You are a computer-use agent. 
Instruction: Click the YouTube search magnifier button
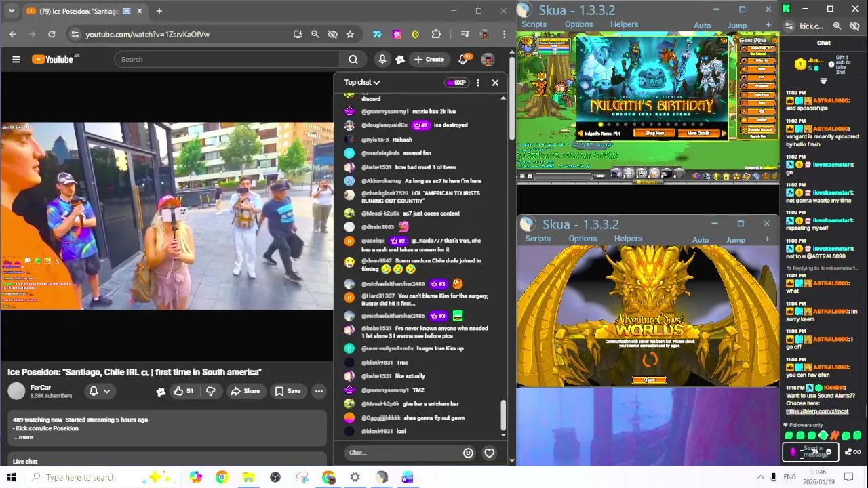click(353, 60)
